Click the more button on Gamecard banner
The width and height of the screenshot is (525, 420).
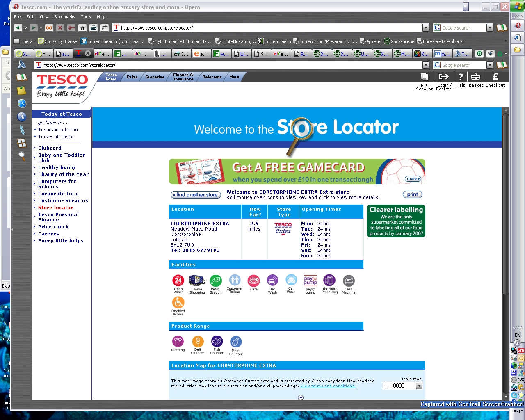413,179
